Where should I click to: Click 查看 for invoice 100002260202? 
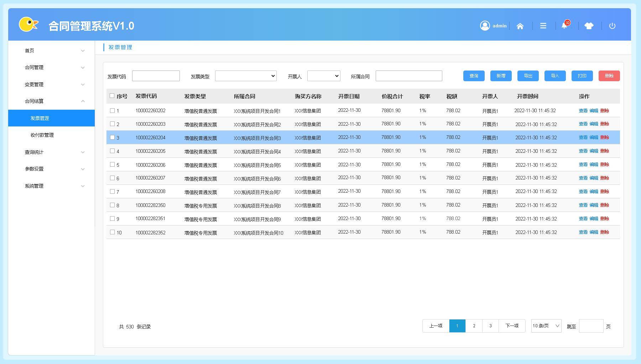tap(583, 111)
